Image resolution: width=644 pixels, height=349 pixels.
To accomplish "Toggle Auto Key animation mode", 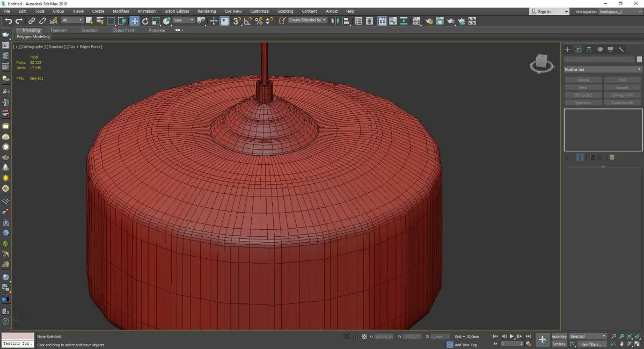I will pyautogui.click(x=559, y=337).
